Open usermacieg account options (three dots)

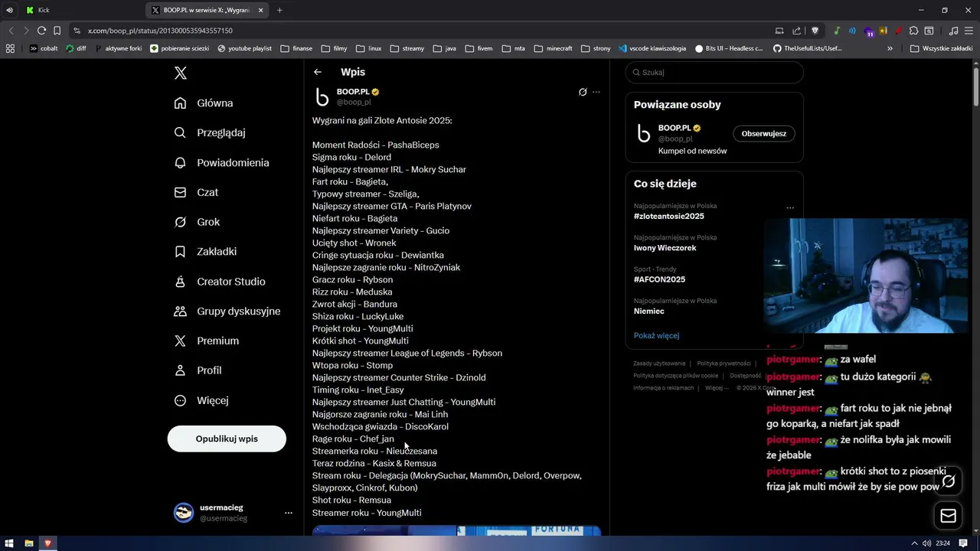(288, 513)
